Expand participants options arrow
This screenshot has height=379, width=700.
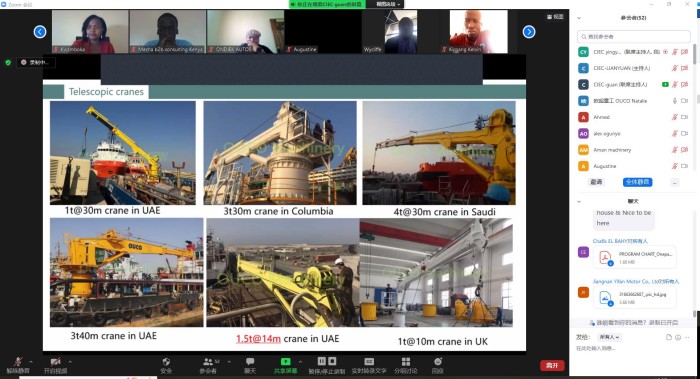pos(229,361)
